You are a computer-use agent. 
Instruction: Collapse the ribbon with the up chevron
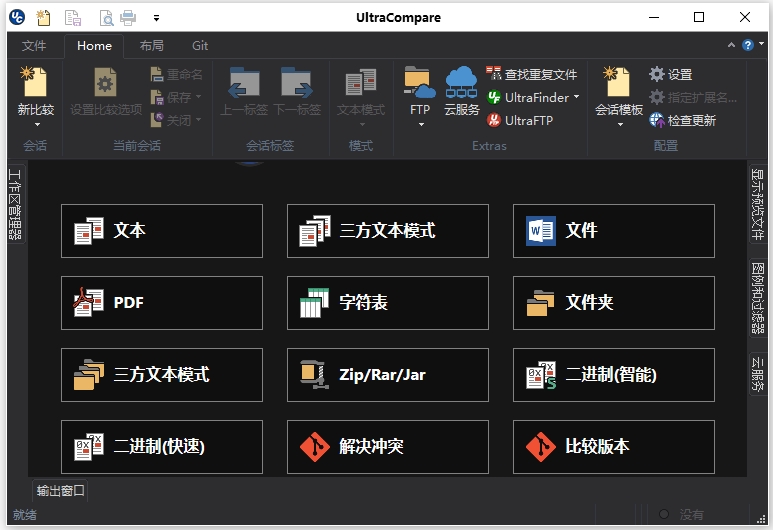(x=731, y=45)
